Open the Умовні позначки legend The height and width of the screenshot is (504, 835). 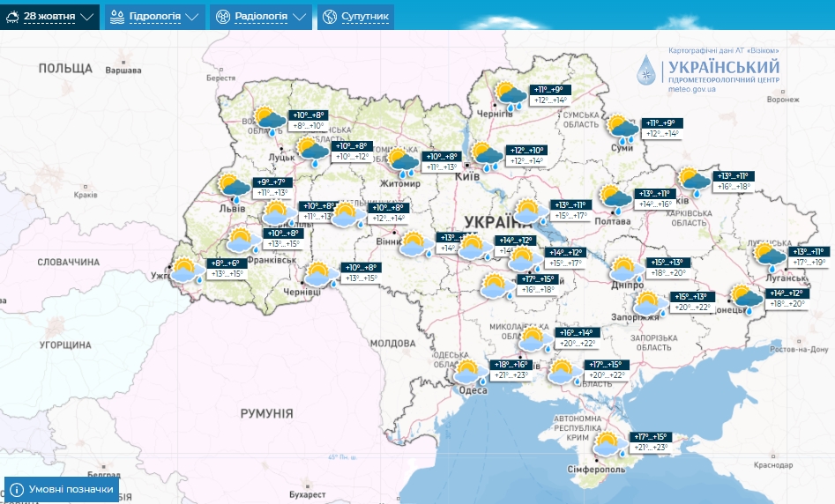tap(62, 489)
